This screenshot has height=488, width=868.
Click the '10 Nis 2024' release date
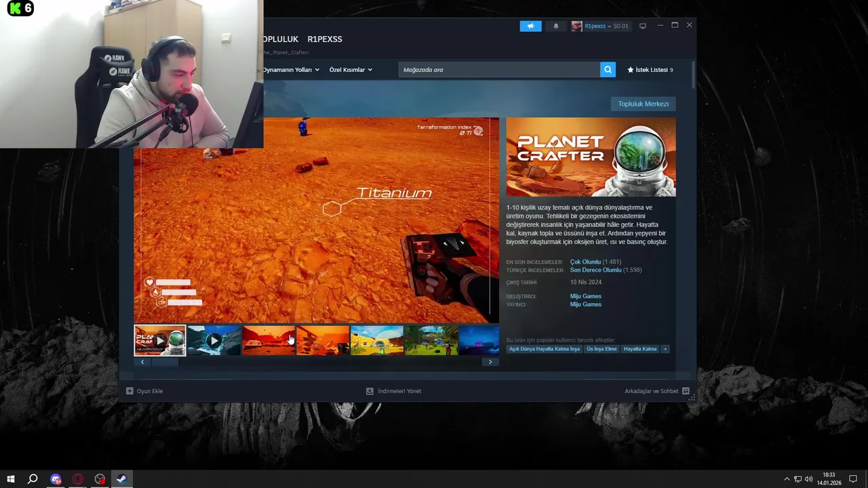point(586,282)
